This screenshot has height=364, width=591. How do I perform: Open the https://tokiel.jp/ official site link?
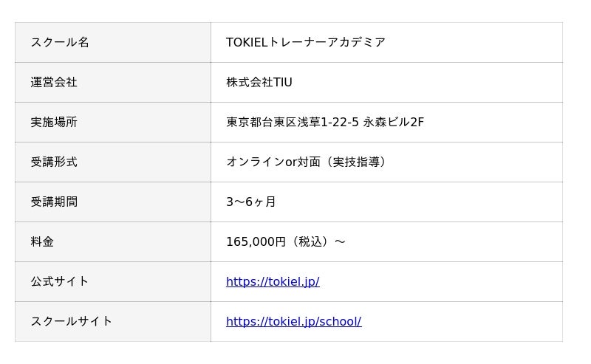(x=273, y=281)
